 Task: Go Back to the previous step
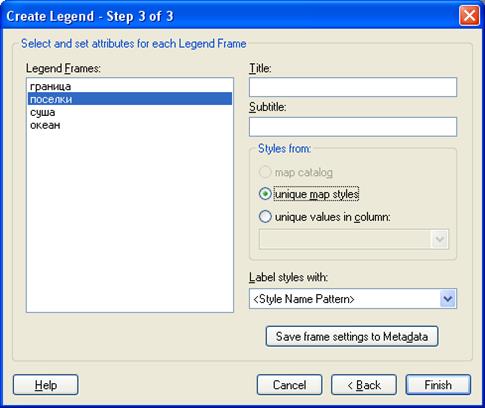pyautogui.click(x=364, y=385)
